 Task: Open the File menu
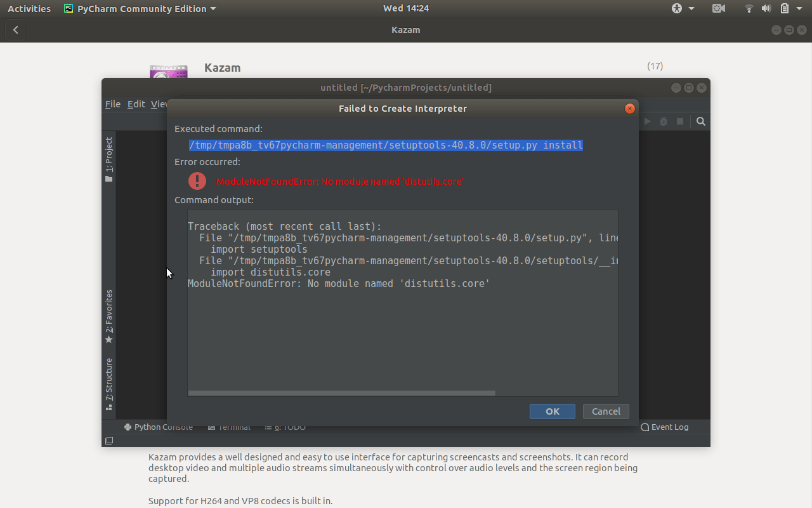pos(112,104)
